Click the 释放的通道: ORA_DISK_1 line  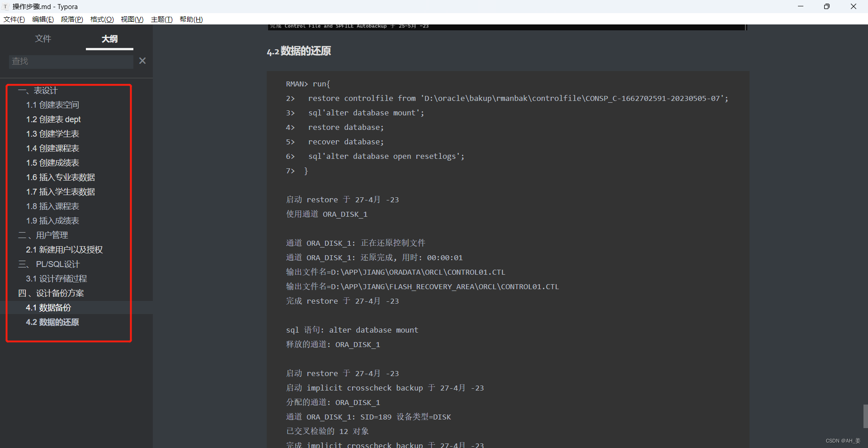[333, 345]
